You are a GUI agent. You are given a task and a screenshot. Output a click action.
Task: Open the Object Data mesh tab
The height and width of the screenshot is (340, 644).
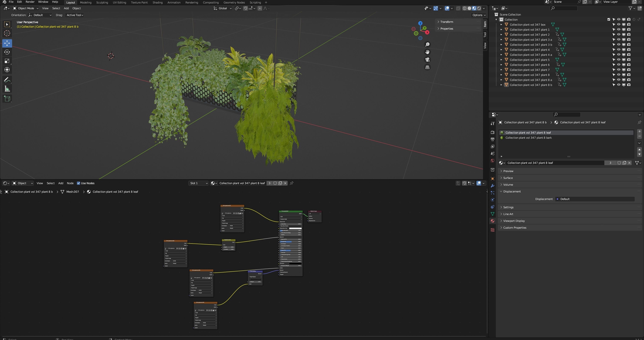492,214
